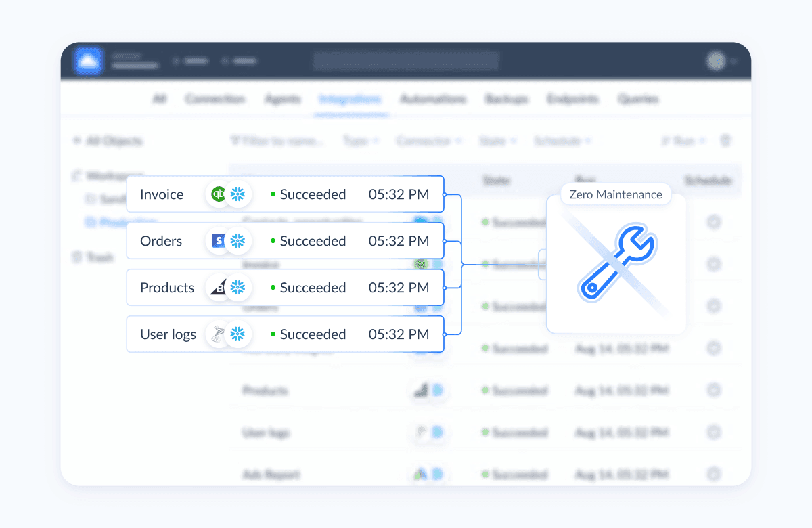Select the Orders integration card

[x=285, y=241]
